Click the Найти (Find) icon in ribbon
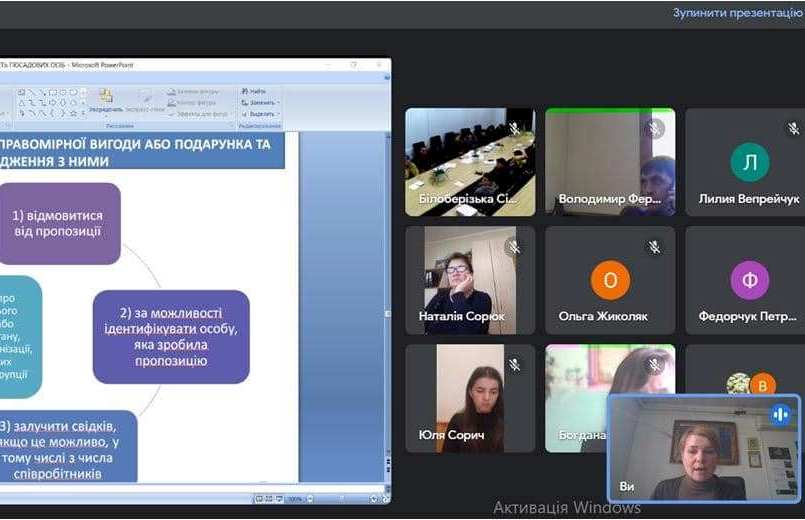 click(x=255, y=91)
